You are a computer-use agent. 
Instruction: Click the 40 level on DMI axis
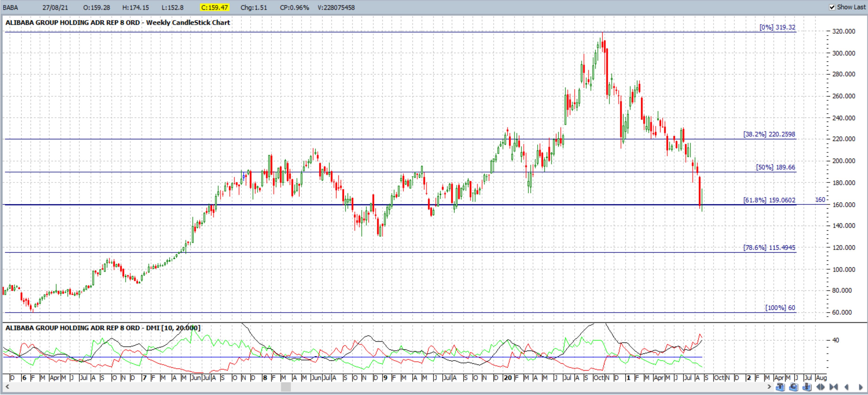[836, 340]
